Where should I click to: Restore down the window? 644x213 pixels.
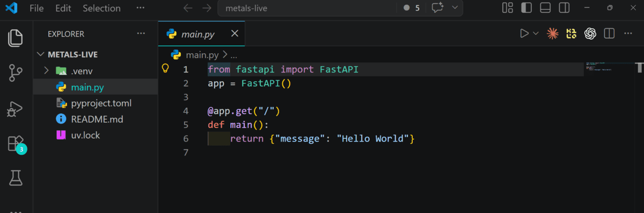coord(610,8)
